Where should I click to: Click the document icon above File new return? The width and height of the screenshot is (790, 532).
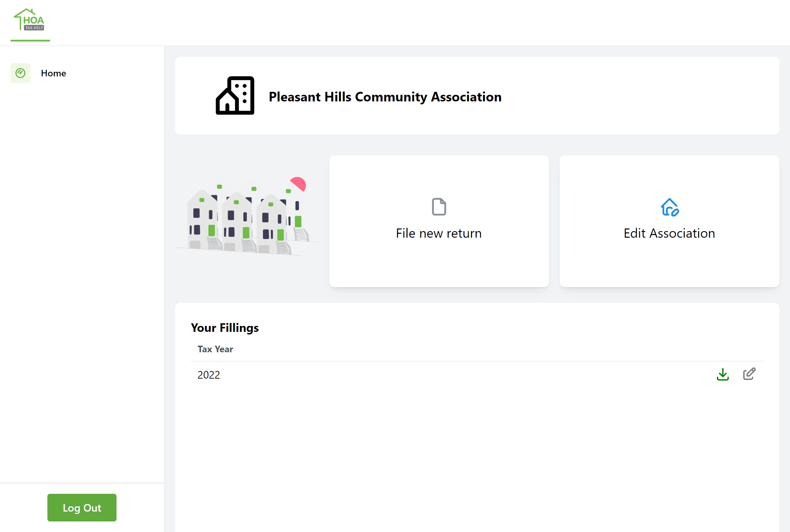[x=438, y=207]
